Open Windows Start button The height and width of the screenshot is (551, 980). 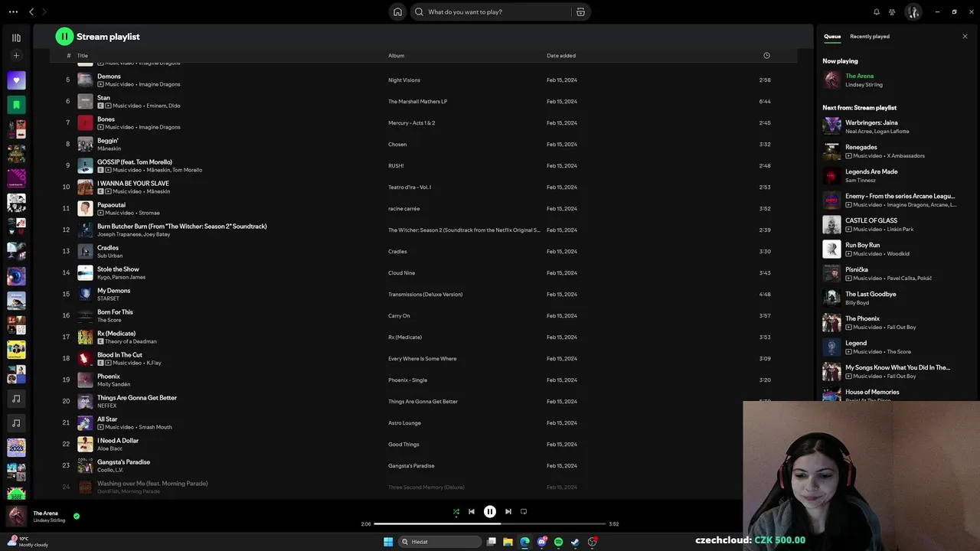tap(388, 542)
